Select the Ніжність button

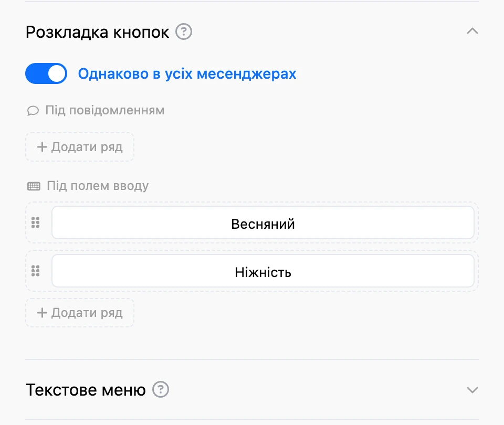point(263,271)
